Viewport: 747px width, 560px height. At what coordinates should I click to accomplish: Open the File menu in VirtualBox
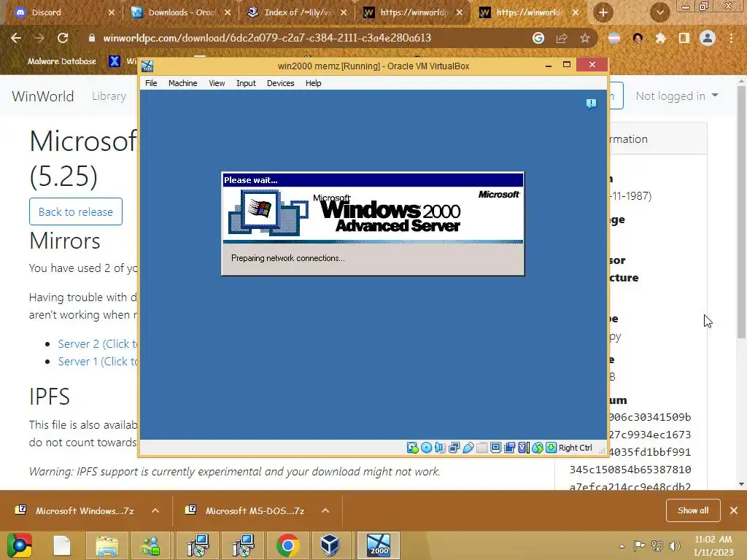tap(151, 83)
